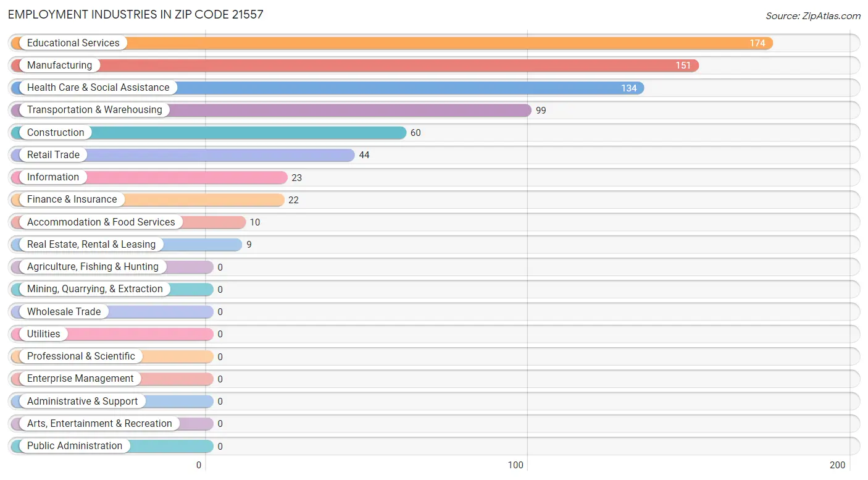
Task: Select Mining, Quarrying, & Extraction label
Action: [95, 289]
